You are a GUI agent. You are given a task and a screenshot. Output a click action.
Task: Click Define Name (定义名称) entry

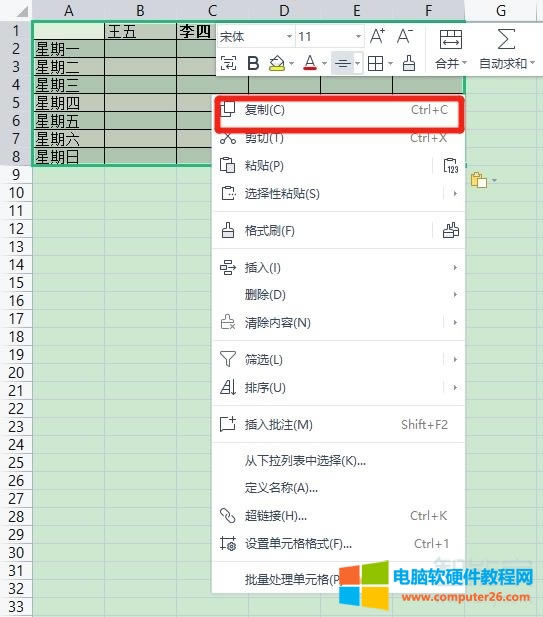339,488
